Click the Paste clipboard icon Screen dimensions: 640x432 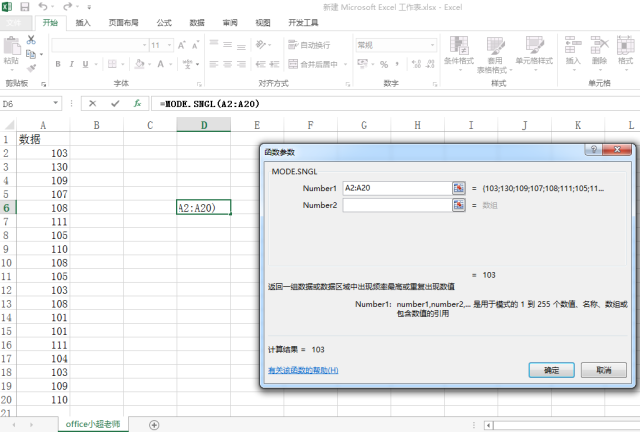pos(11,46)
